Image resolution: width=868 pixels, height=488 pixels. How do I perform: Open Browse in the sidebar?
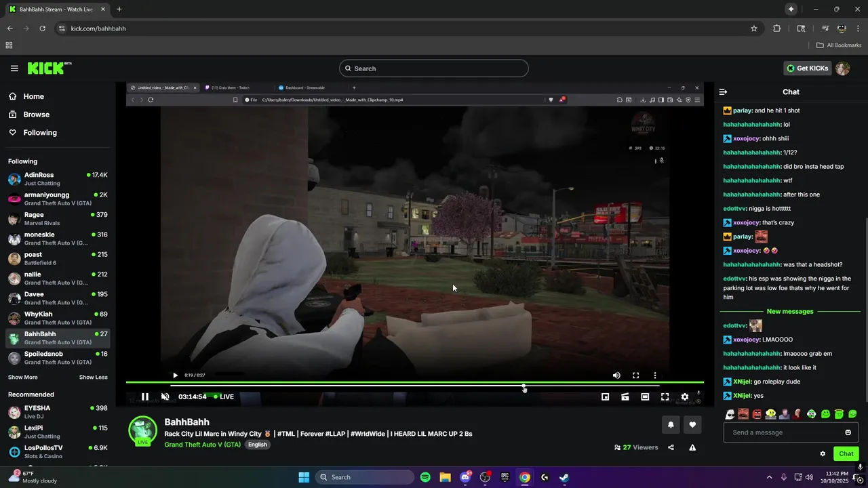(29, 115)
